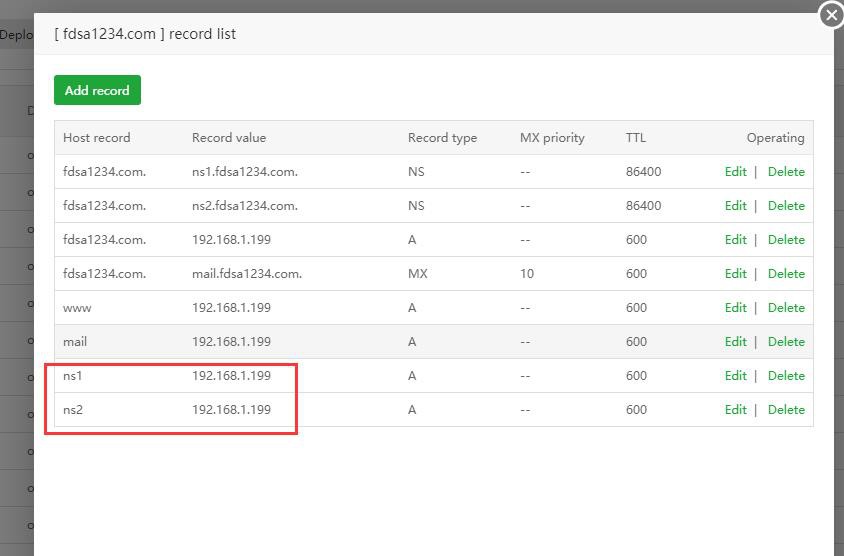The width and height of the screenshot is (844, 556).
Task: Delete the ns2.fdsa1234.com. NS record
Action: [x=786, y=206]
